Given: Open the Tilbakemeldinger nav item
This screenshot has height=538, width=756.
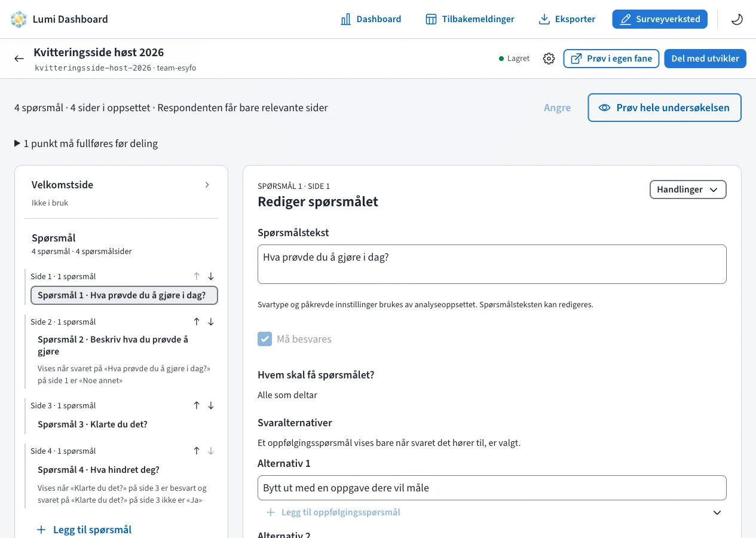Looking at the screenshot, I should [x=470, y=19].
